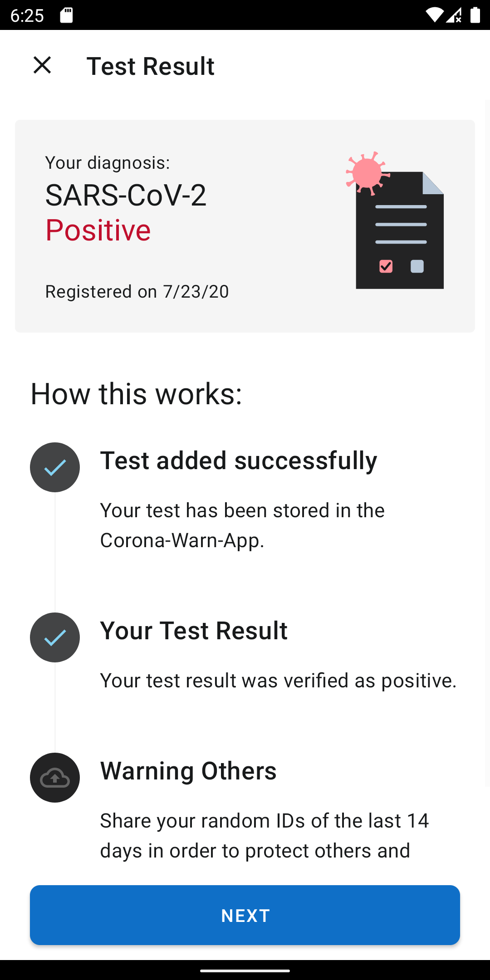Tap the Wi-Fi status bar icon

coord(434,15)
